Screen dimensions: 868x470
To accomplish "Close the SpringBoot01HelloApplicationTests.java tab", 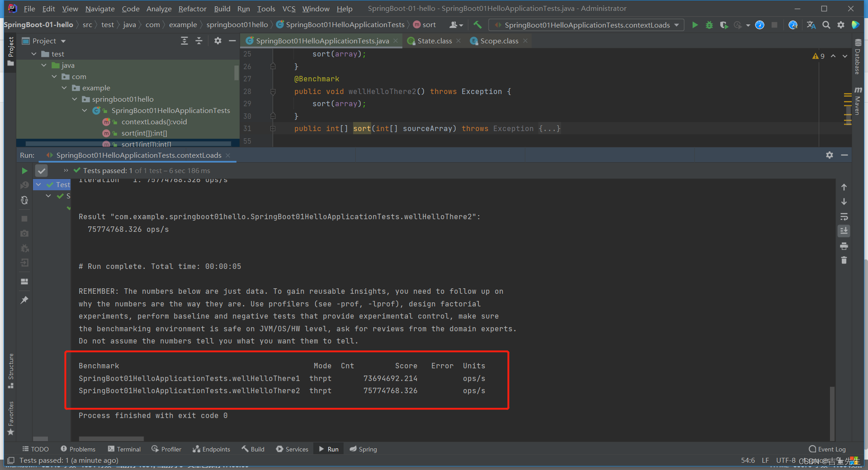I will click(x=396, y=41).
